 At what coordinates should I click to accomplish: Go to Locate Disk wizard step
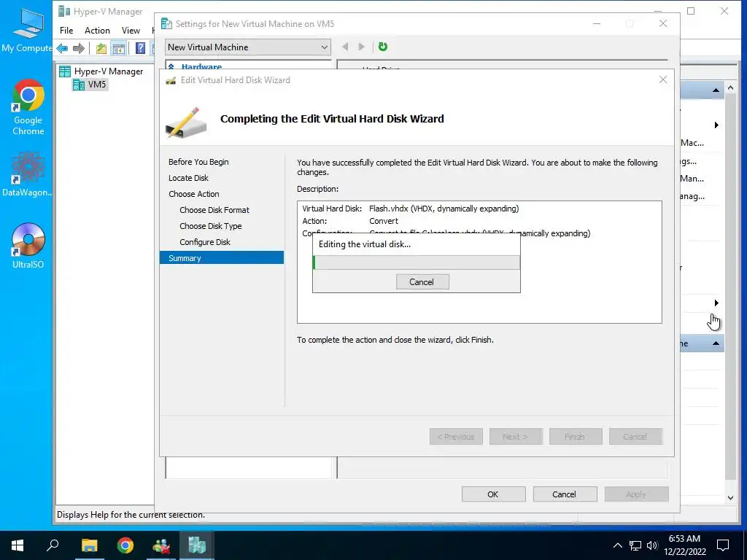point(189,178)
